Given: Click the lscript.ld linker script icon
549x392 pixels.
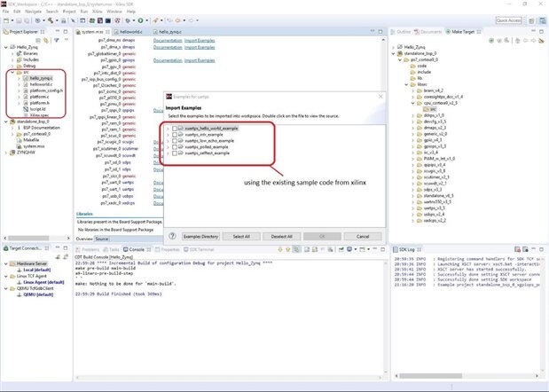Looking at the screenshot, I should tap(25, 109).
